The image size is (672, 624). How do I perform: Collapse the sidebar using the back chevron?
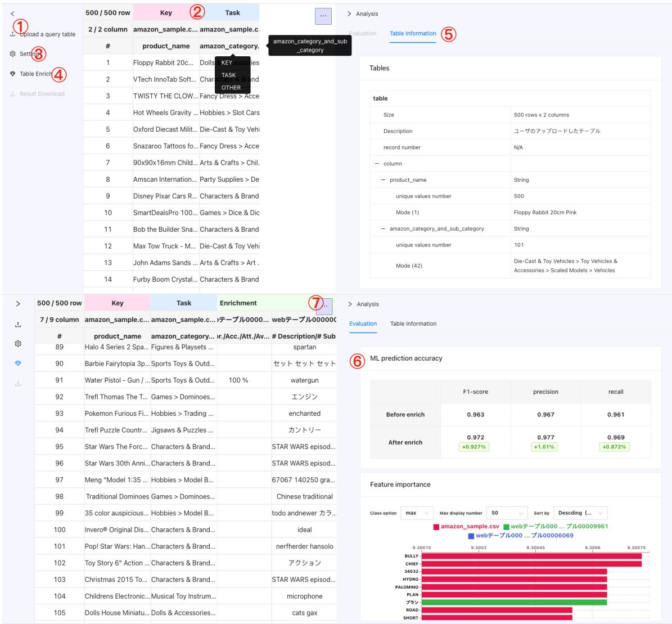12,14
